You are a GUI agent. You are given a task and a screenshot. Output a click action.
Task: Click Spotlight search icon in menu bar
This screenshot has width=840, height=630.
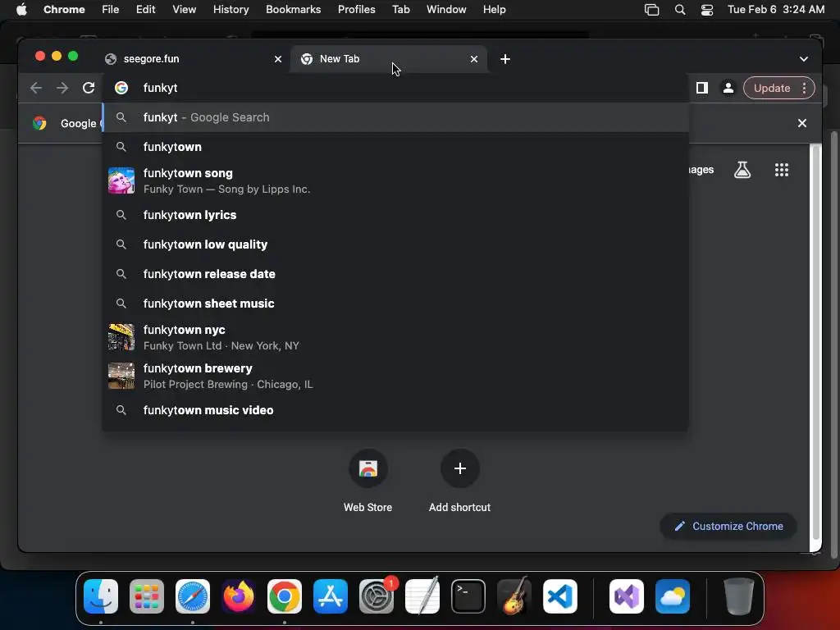(x=680, y=10)
